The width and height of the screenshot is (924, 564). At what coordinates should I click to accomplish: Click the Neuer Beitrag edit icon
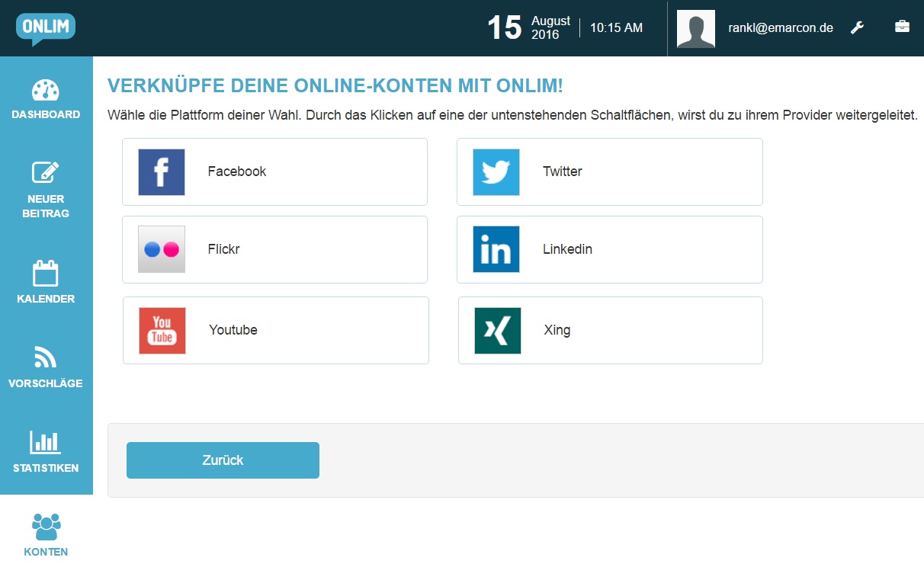coord(46,172)
